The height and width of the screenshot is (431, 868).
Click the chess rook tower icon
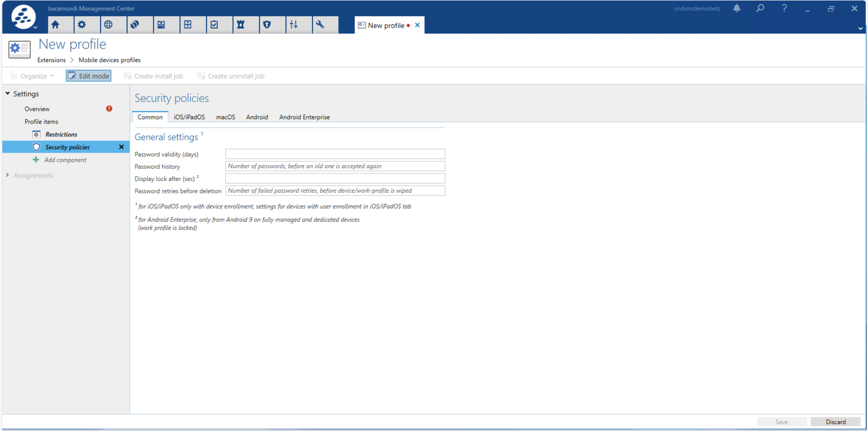240,25
